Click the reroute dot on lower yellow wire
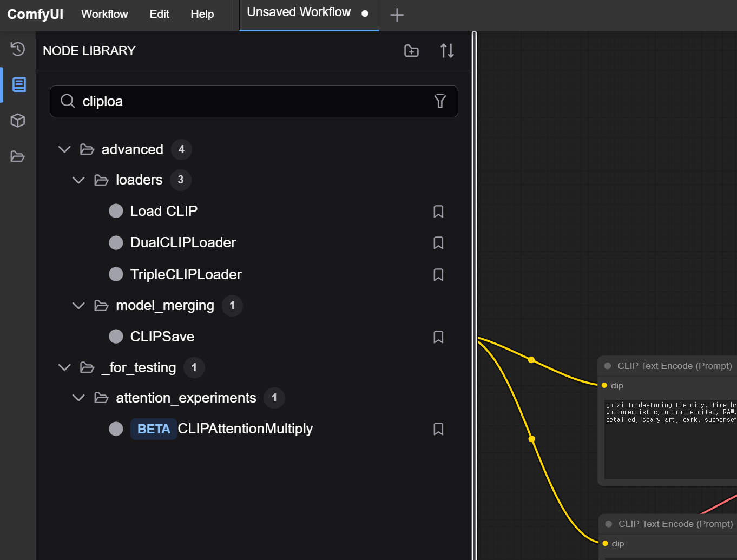Image resolution: width=737 pixels, height=560 pixels. 532,439
